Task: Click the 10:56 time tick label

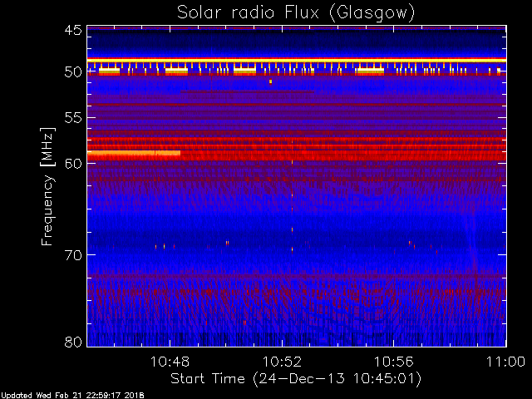Action: pyautogui.click(x=393, y=362)
